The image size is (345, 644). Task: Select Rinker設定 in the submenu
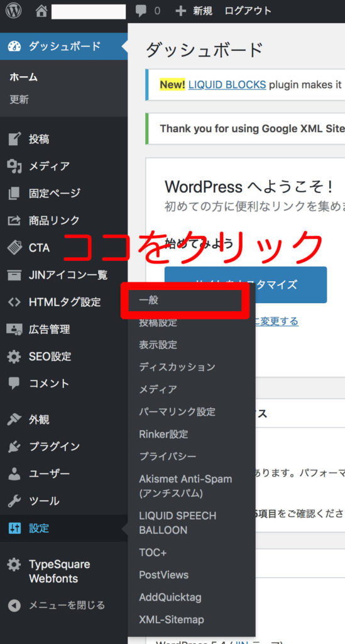[163, 434]
